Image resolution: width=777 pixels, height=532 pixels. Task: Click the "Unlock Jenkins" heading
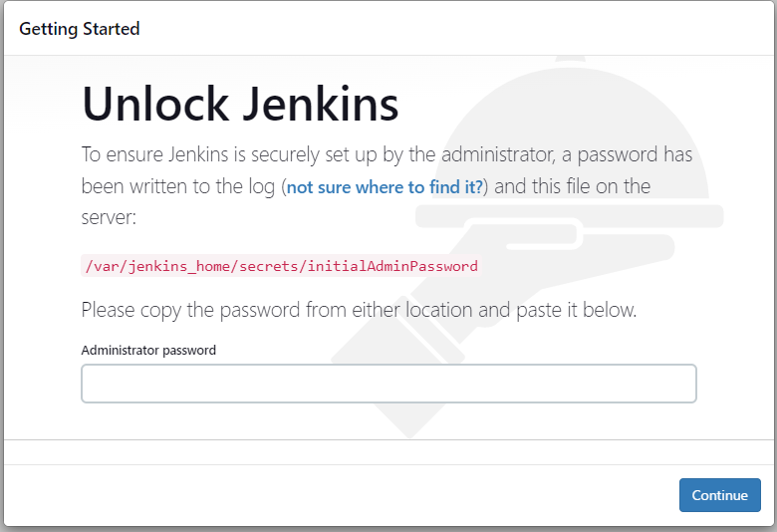pos(240,104)
